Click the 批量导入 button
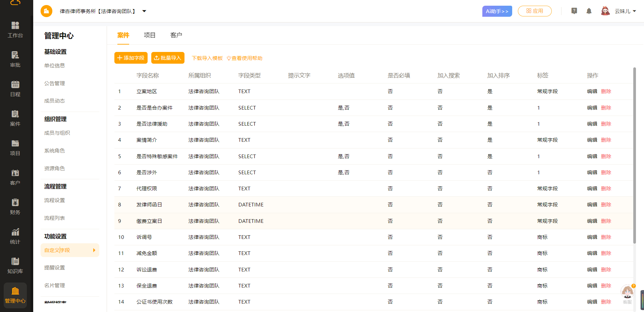The image size is (644, 312). pyautogui.click(x=168, y=58)
